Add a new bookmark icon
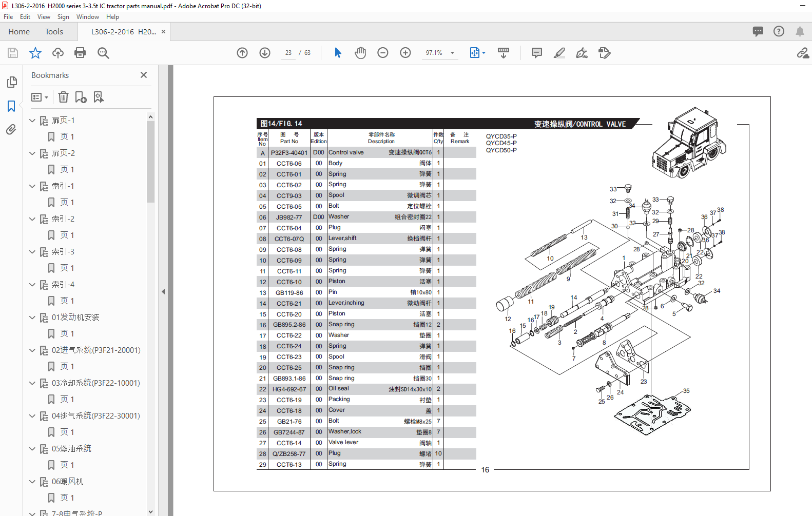Image resolution: width=812 pixels, height=516 pixels. click(x=81, y=97)
